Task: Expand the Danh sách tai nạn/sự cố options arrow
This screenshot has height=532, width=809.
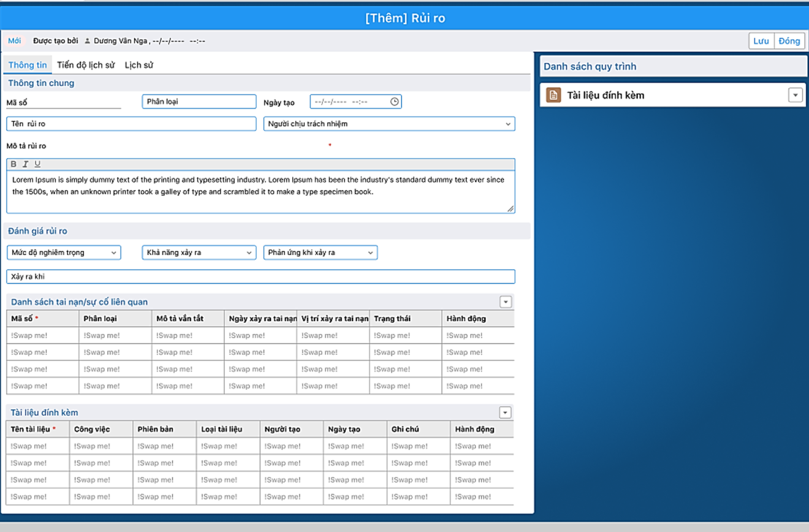Action: pyautogui.click(x=505, y=302)
